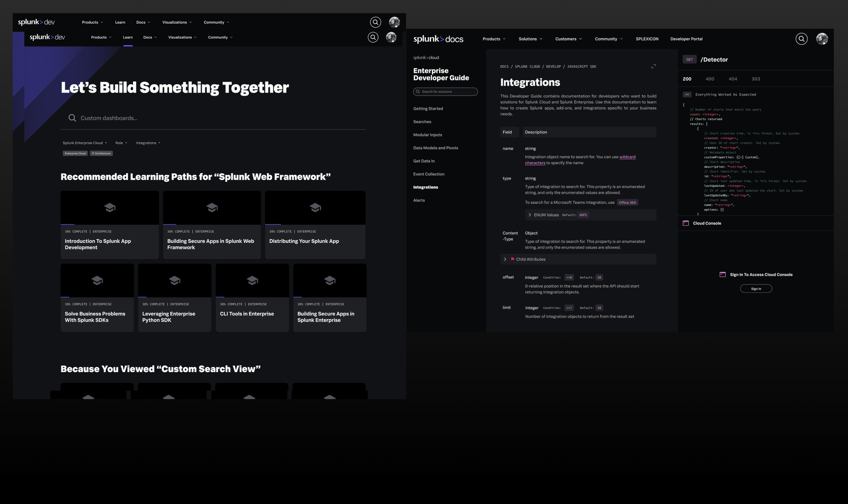Open the Searches item in the docs sidebar

click(x=422, y=122)
